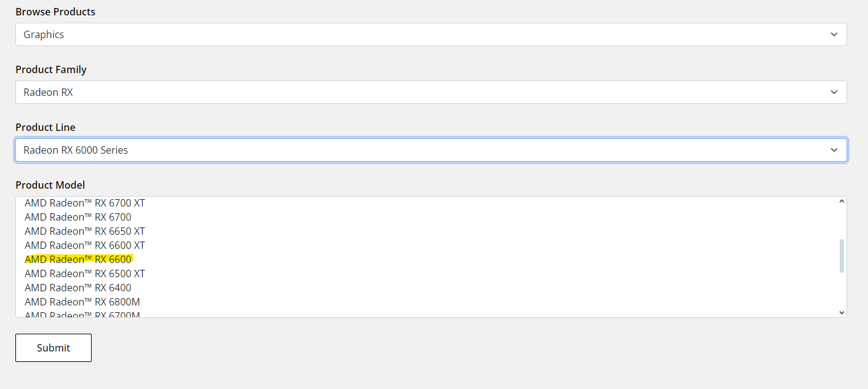Click the chevron arrow on Product Family field
The height and width of the screenshot is (389, 868).
(x=834, y=92)
